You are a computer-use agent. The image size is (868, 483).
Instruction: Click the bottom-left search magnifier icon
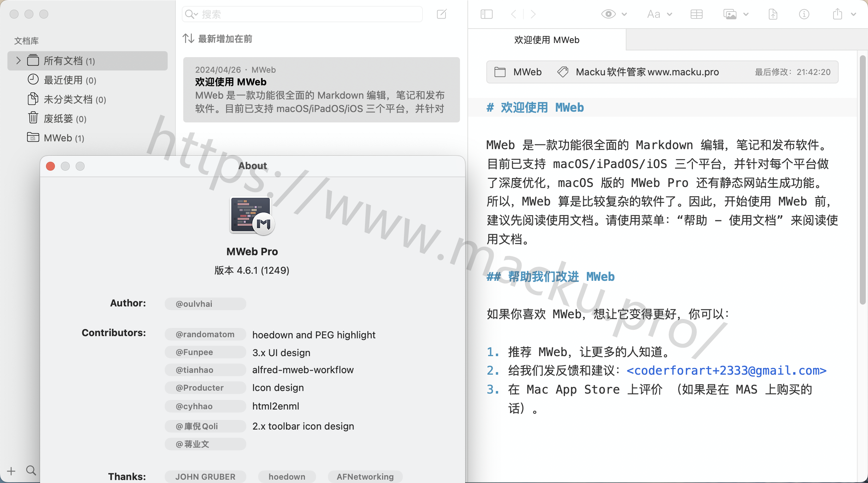(31, 470)
